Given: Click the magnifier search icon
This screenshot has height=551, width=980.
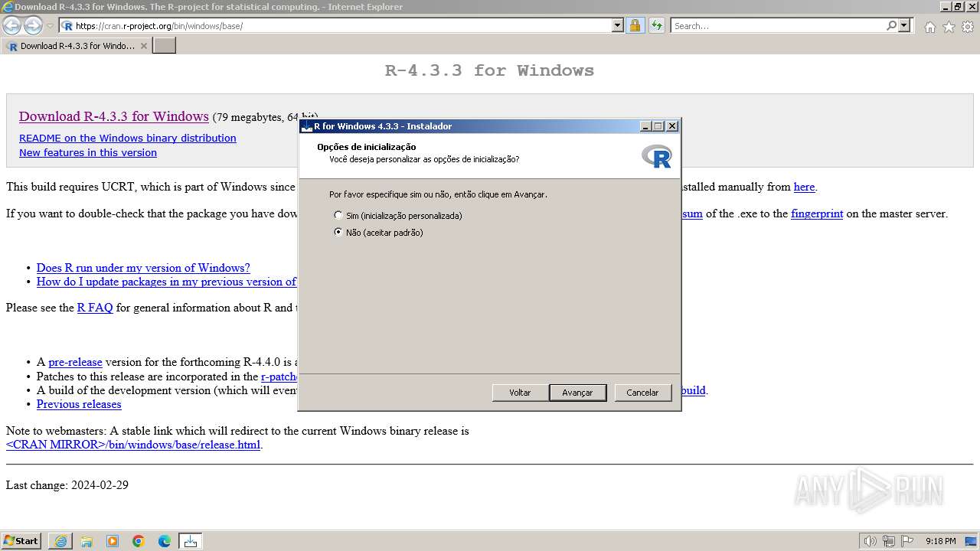Looking at the screenshot, I should point(891,26).
